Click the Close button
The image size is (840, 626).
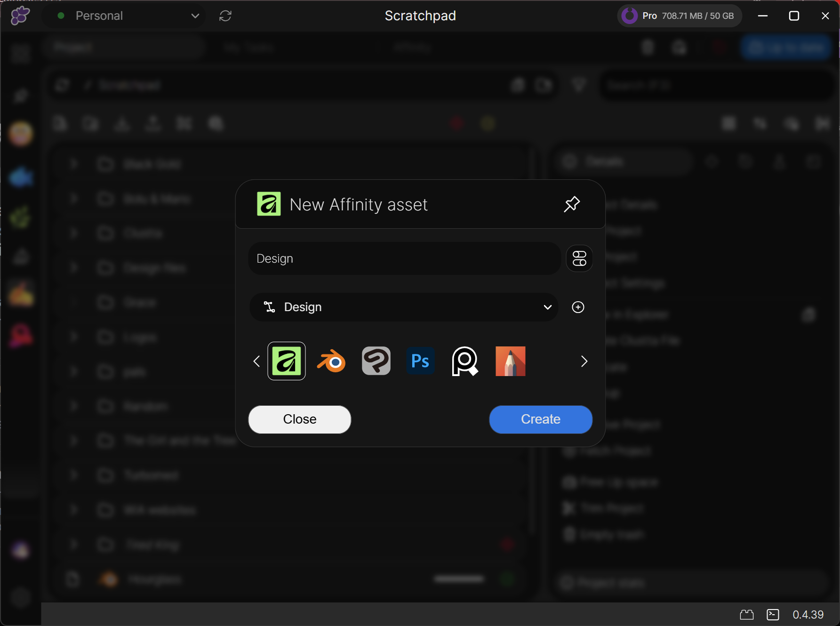pyautogui.click(x=300, y=419)
